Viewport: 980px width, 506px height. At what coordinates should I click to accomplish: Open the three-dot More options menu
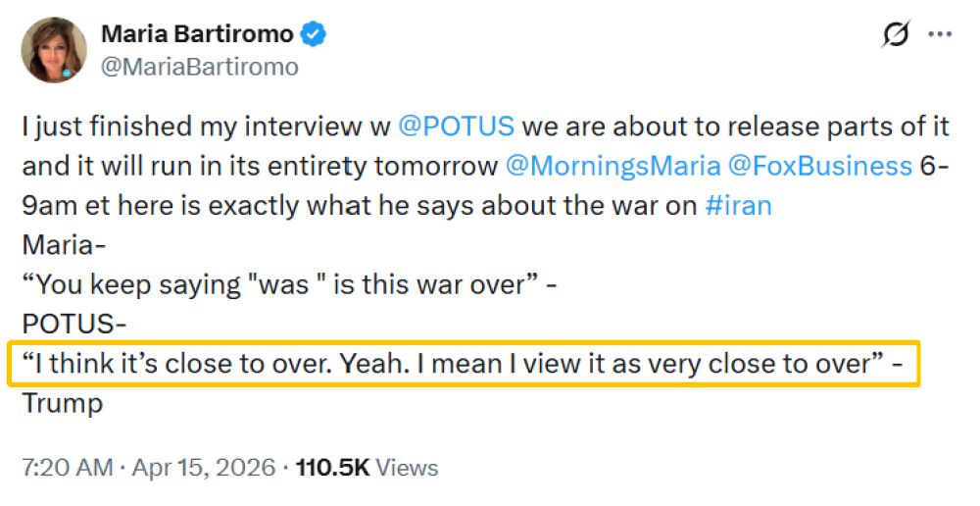click(940, 35)
